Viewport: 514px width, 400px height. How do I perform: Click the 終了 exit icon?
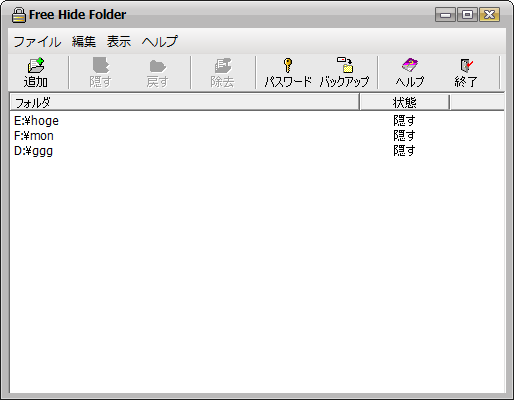466,65
